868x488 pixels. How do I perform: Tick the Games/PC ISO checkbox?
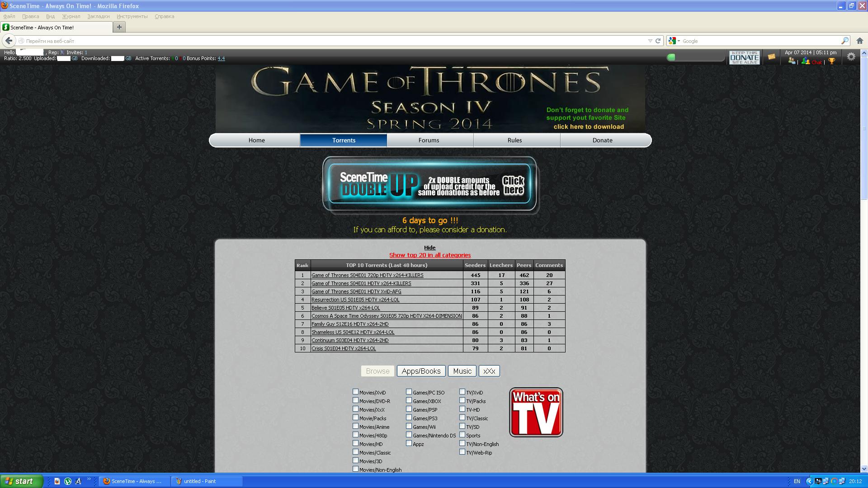(x=409, y=392)
